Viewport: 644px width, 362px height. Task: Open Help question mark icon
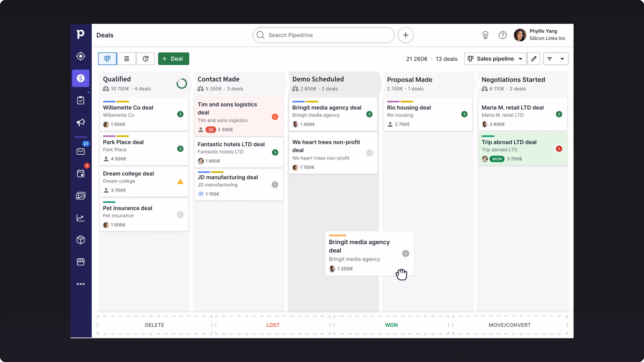click(x=502, y=35)
